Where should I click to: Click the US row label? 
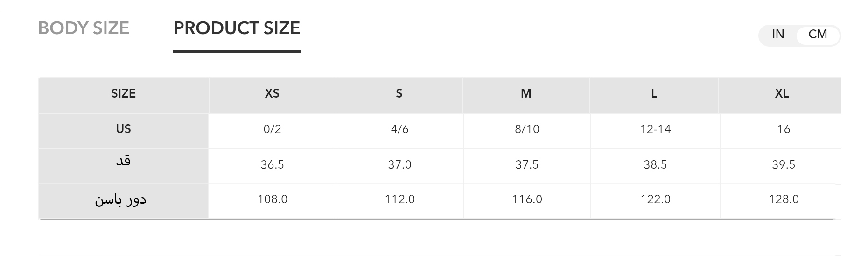tap(123, 129)
